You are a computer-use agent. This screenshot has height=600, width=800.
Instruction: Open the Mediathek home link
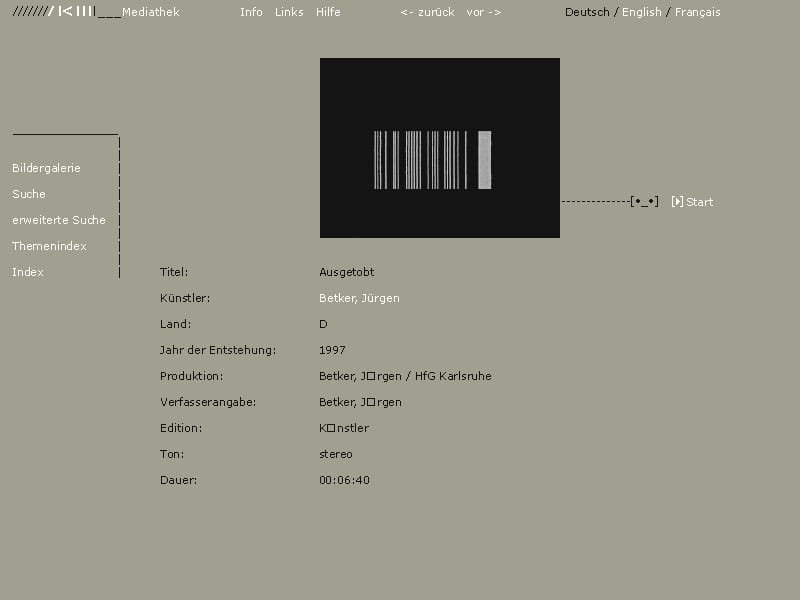coord(151,12)
